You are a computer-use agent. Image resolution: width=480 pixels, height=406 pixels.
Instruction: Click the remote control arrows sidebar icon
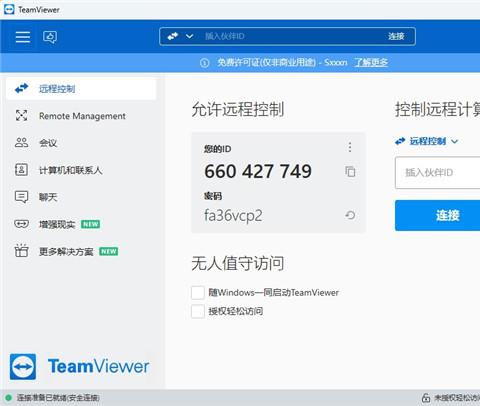[21, 88]
